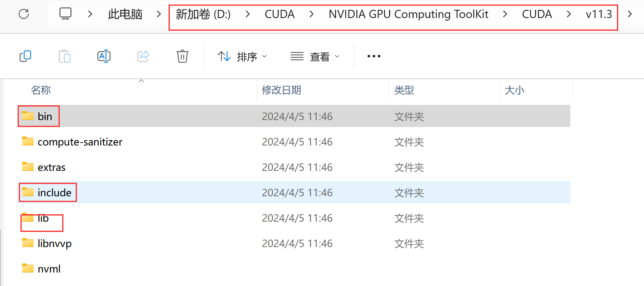Click the paste icon in the toolbar
644x286 pixels.
click(65, 56)
